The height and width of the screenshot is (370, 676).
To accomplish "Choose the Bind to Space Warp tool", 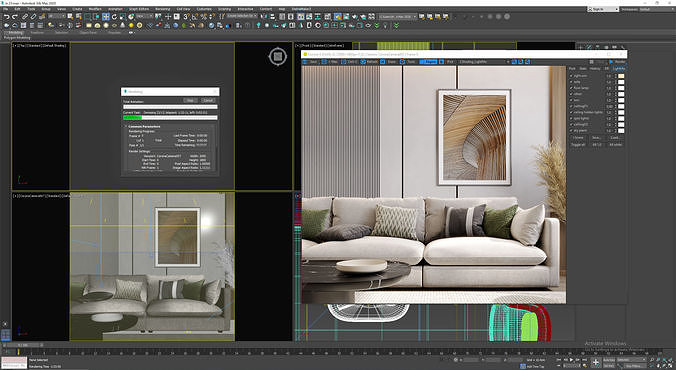I will point(42,16).
